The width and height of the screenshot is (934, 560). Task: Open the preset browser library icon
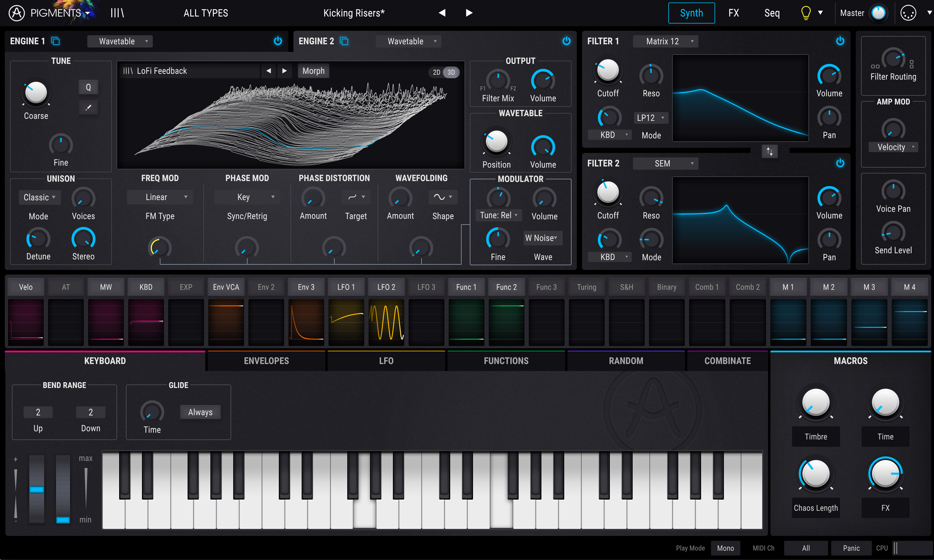point(117,13)
